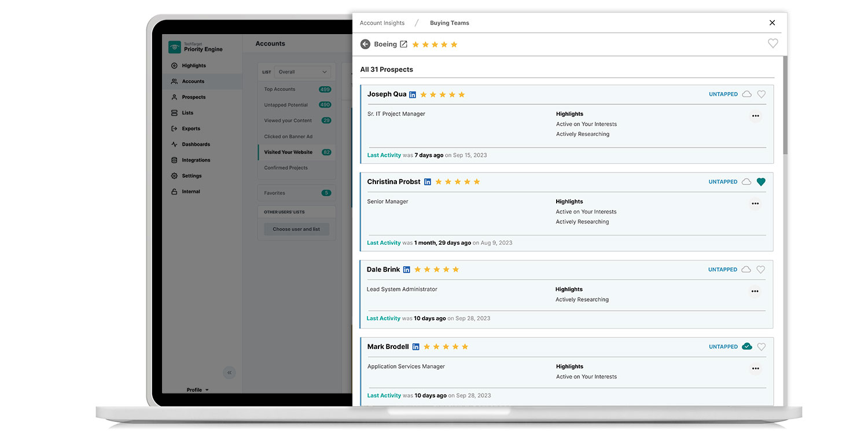Click the Christina Probst prospect name
This screenshot has width=868, height=441.
click(393, 182)
